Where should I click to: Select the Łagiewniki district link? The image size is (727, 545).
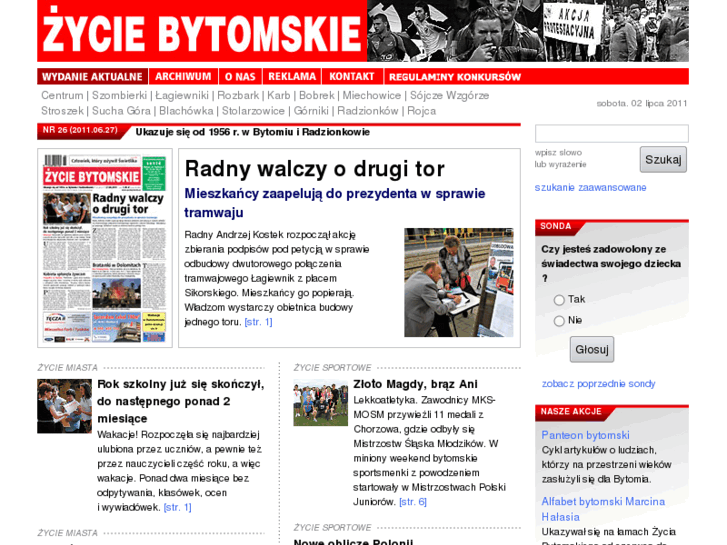(x=182, y=96)
